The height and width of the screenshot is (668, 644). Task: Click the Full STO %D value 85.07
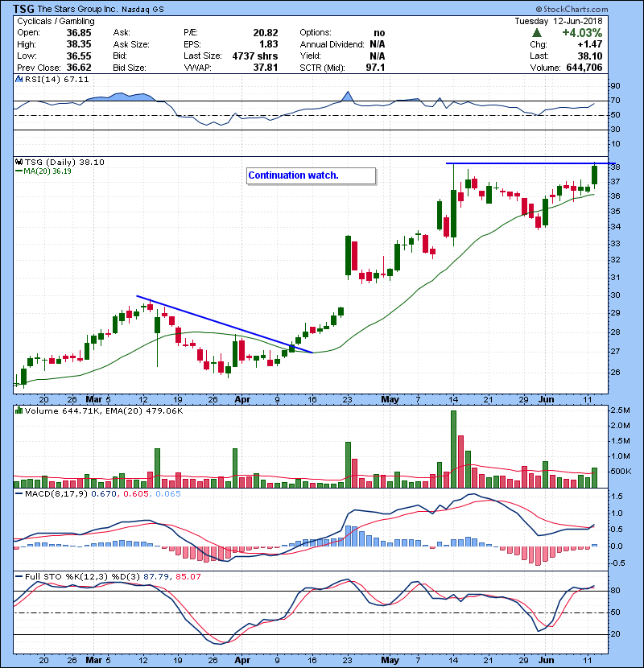(188, 577)
